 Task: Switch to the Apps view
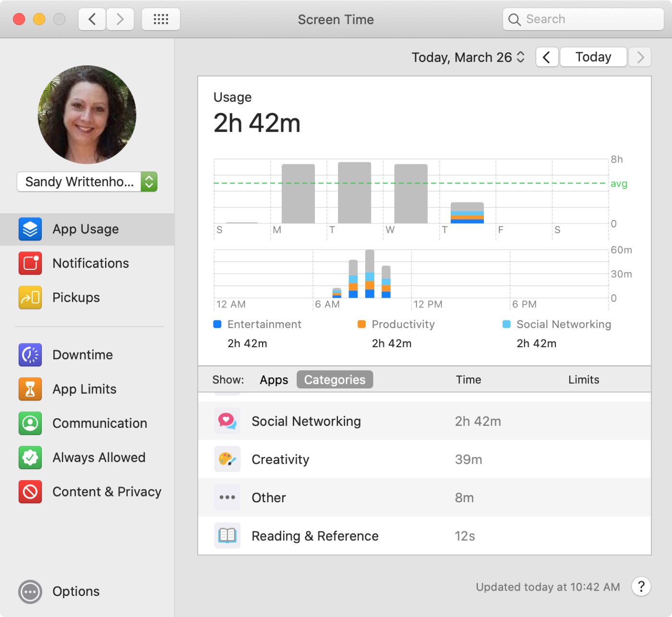274,379
